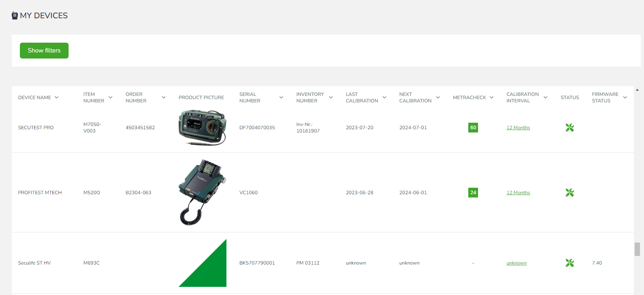Expand the Order Number column chevron
The image size is (644, 295).
(164, 98)
